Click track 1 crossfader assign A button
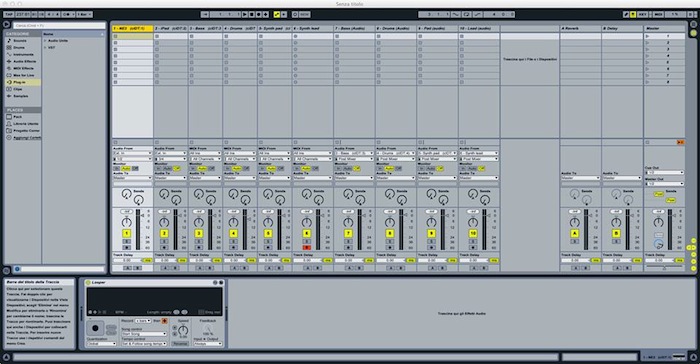The image size is (700, 364). tap(127, 268)
